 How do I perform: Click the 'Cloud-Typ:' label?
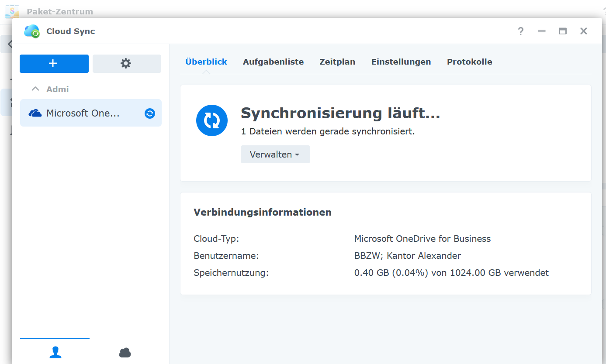216,239
